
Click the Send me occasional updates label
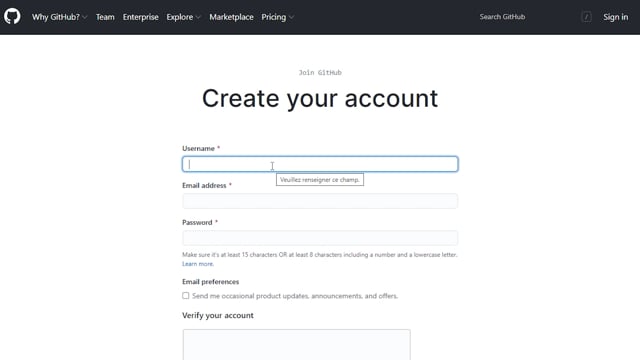click(295, 296)
